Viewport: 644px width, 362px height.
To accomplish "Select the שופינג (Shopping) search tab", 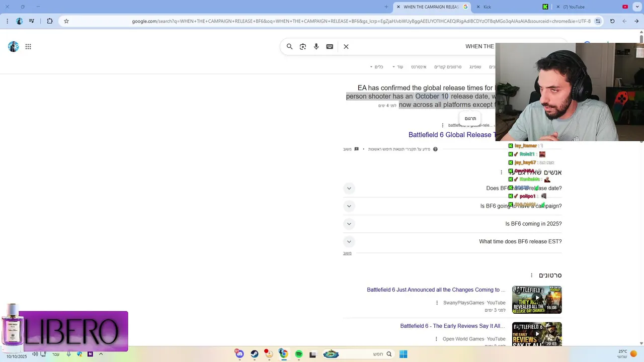I will tap(475, 67).
